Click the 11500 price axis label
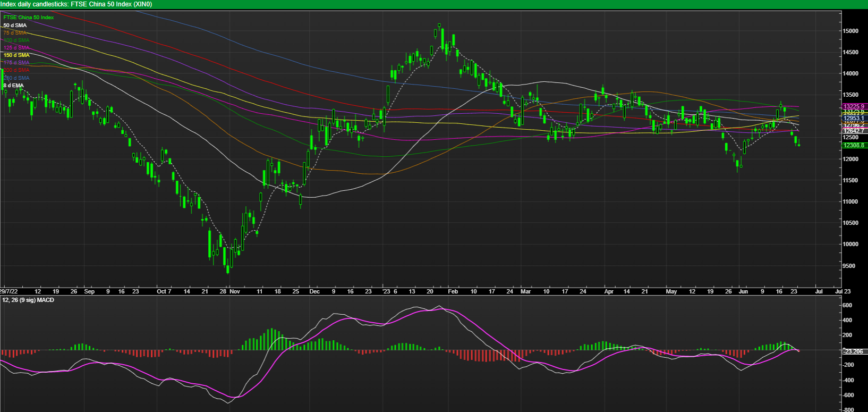Image resolution: width=868 pixels, height=412 pixels. tap(850, 181)
